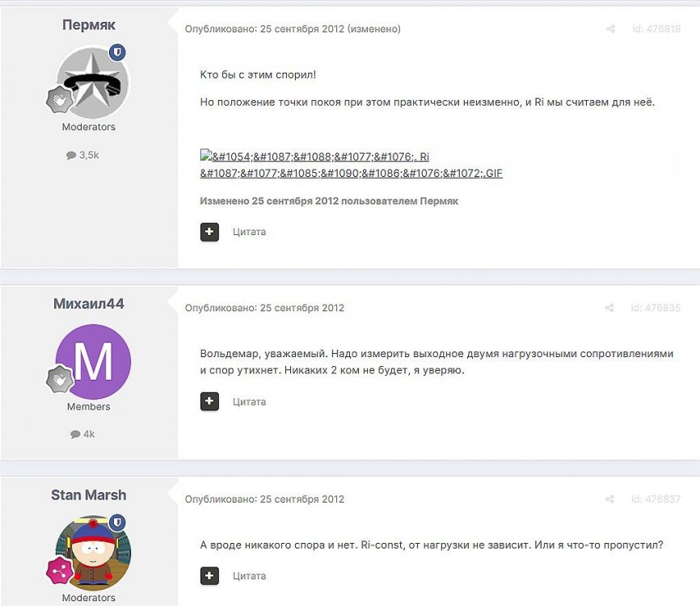Click the rank badge on Пермяк's avatar
This screenshot has width=700, height=606.
pyautogui.click(x=60, y=100)
